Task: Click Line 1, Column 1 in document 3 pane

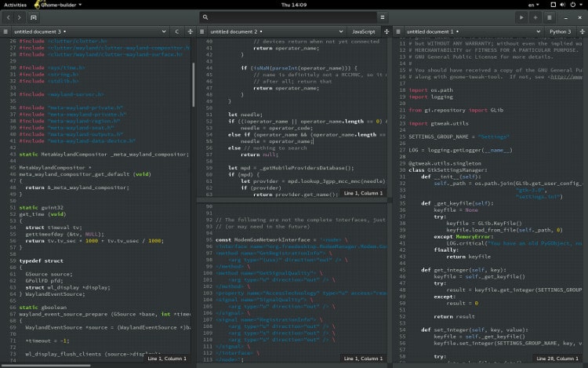Action: pyautogui.click(x=167, y=359)
